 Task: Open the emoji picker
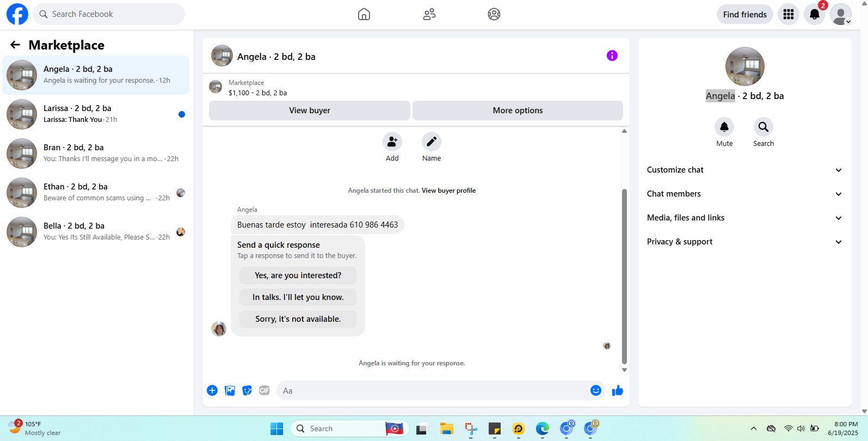(596, 390)
